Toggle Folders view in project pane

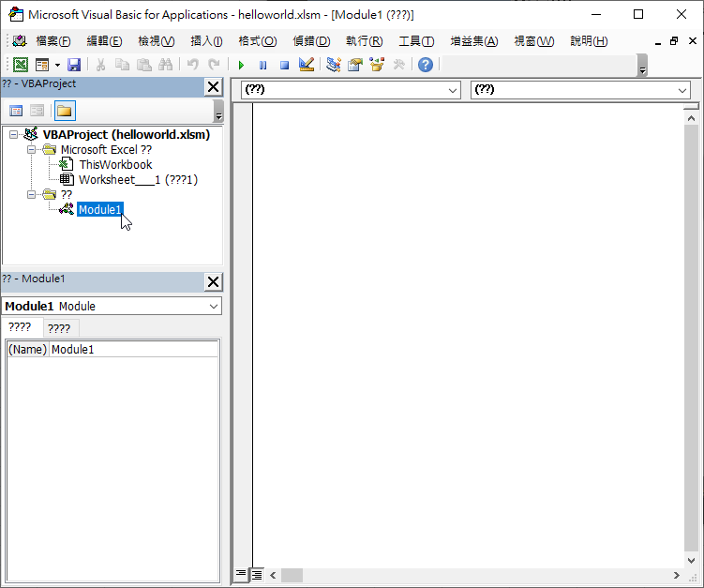[x=64, y=111]
